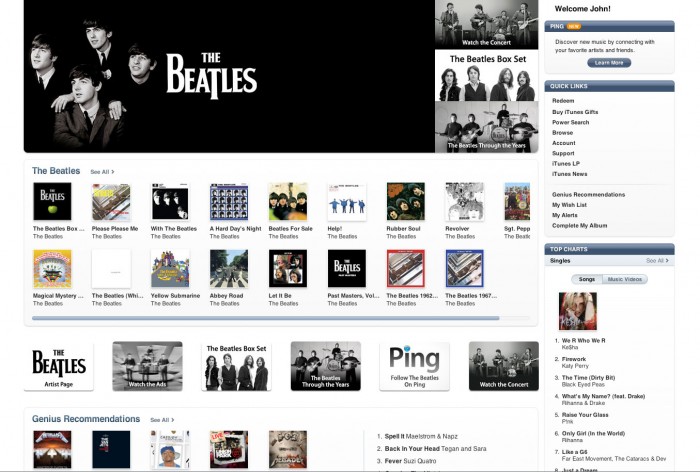Image resolution: width=700 pixels, height=472 pixels.
Task: Open Ke$ha top single cover art
Action: click(578, 311)
